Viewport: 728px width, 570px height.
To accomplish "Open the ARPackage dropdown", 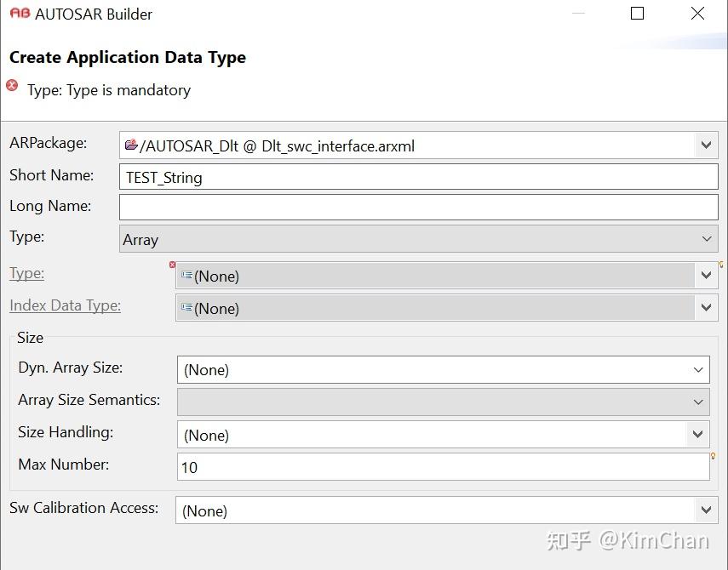I will [706, 145].
